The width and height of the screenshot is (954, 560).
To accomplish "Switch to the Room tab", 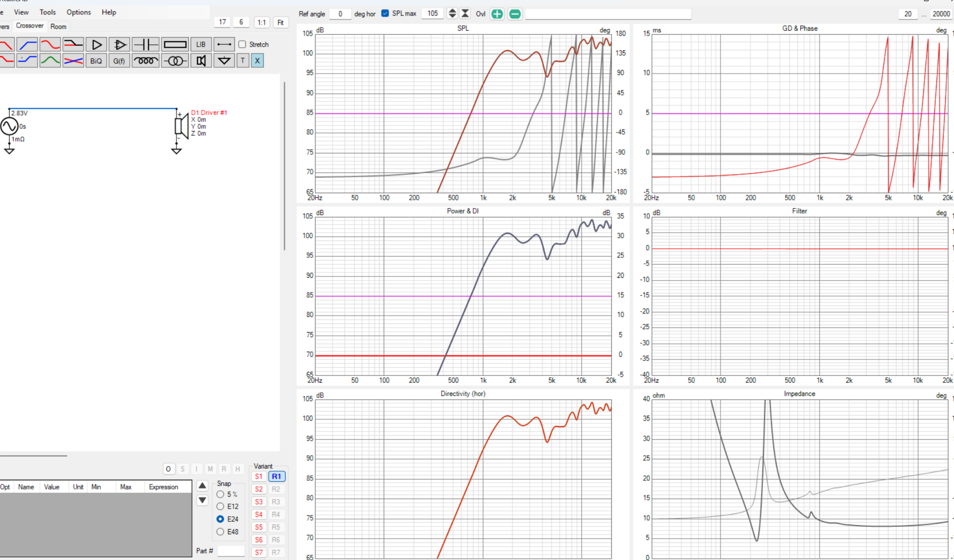I will point(59,27).
